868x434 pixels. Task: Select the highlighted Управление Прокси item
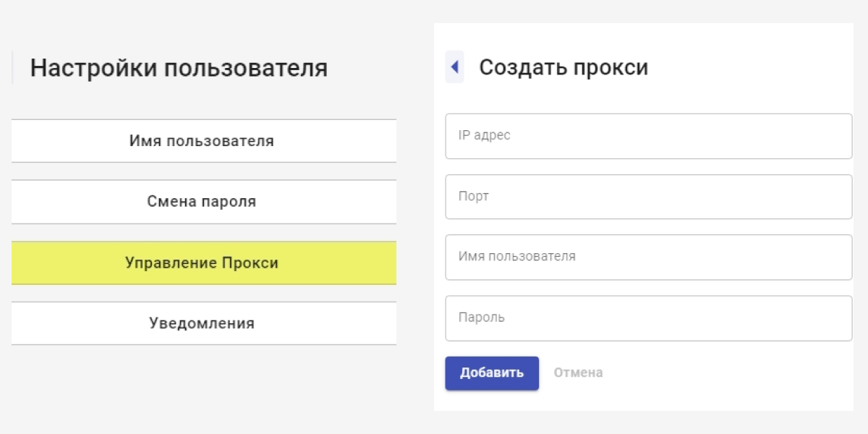coord(204,263)
